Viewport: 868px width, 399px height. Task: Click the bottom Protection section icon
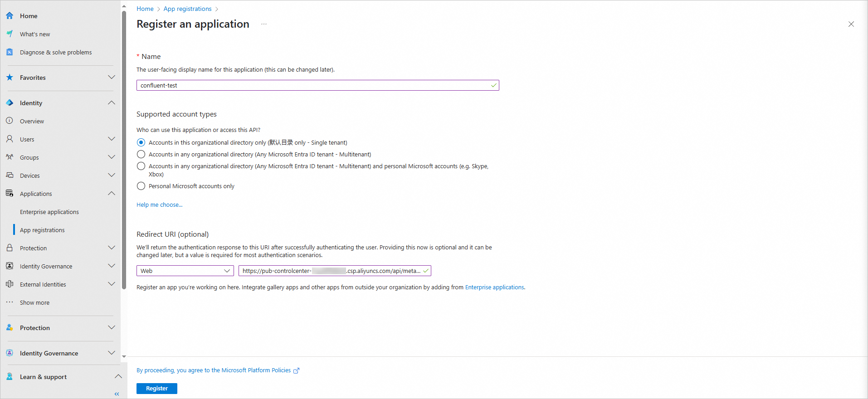click(10, 327)
